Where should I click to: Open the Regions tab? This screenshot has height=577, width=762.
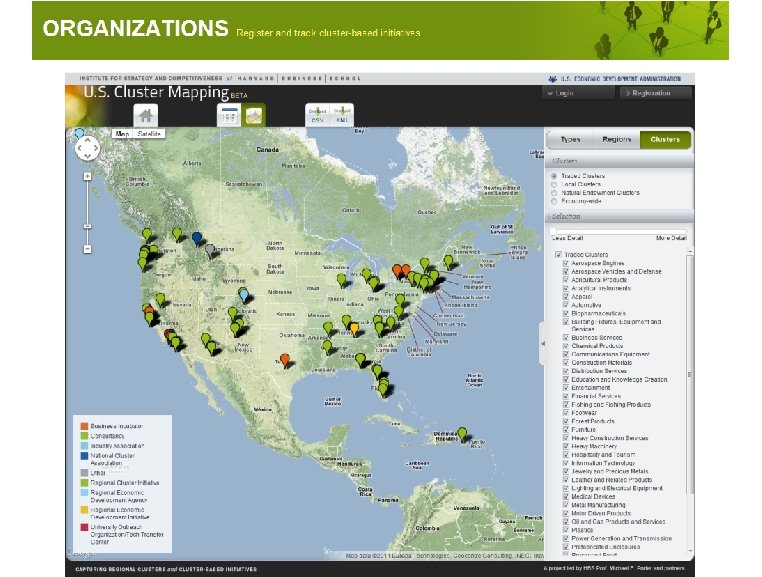pyautogui.click(x=617, y=140)
